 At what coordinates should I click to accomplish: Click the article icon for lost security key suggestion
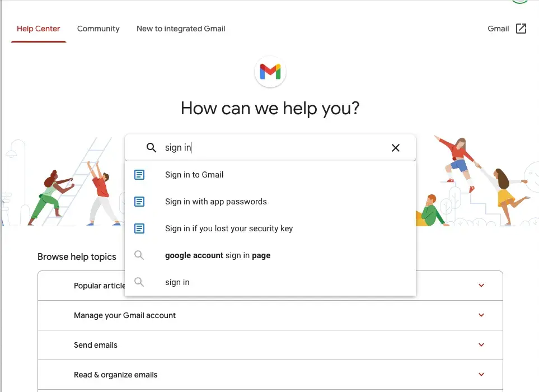pyautogui.click(x=139, y=228)
